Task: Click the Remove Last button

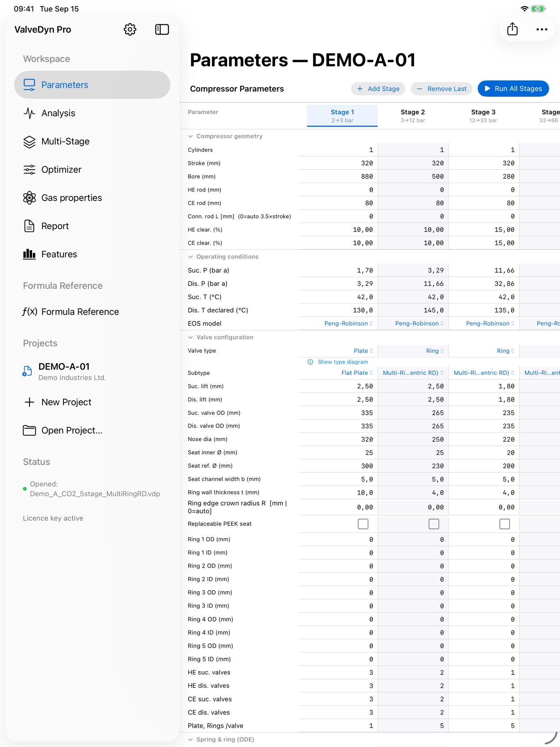Action: (441, 89)
